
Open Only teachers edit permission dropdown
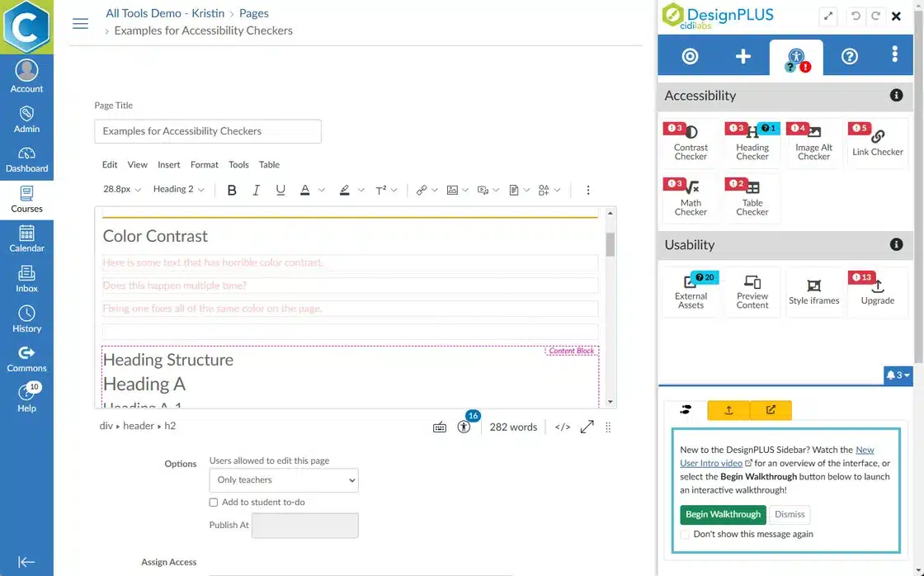(x=284, y=480)
